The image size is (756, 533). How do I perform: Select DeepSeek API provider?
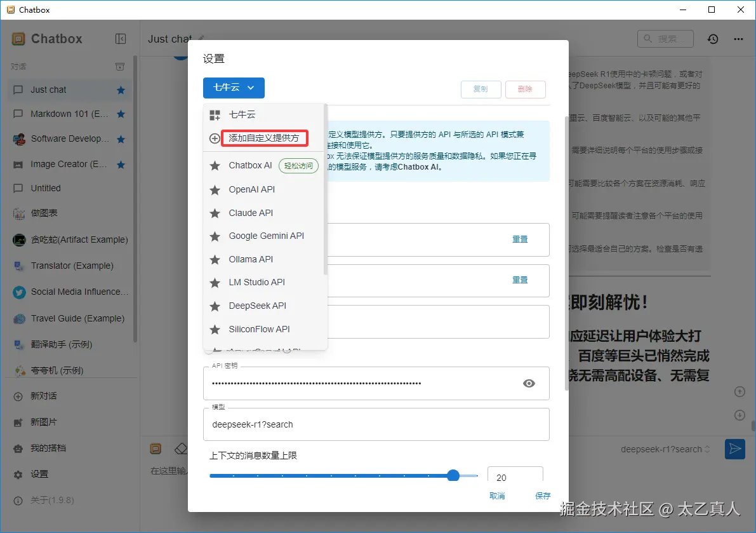(265, 306)
